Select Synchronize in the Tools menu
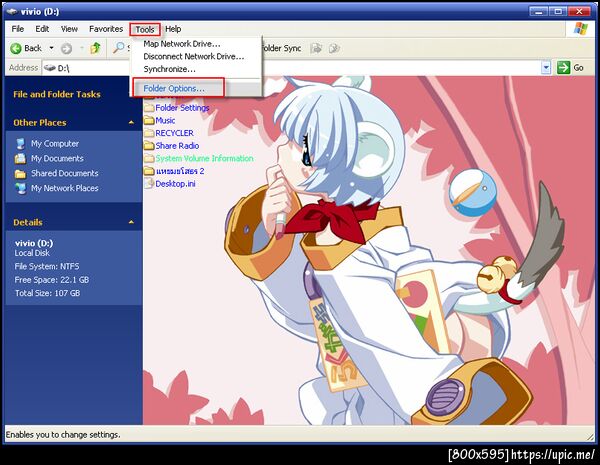600x465 pixels. click(x=196, y=69)
